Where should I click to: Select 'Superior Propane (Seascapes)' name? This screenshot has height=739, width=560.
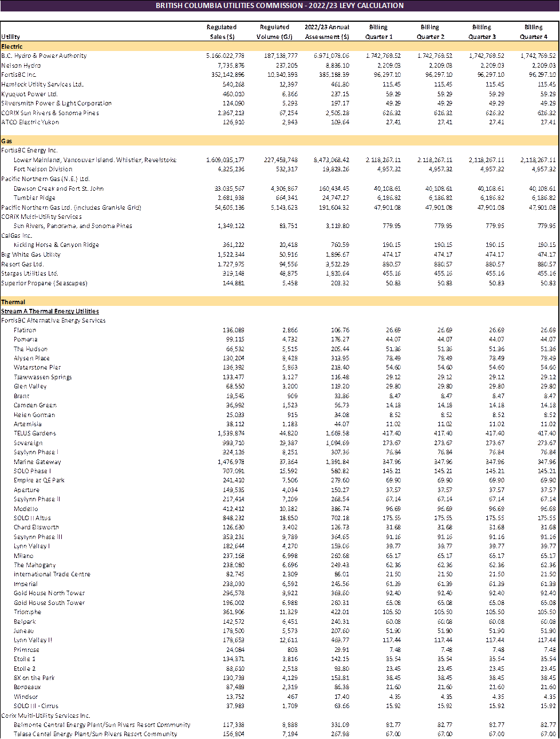[44, 283]
